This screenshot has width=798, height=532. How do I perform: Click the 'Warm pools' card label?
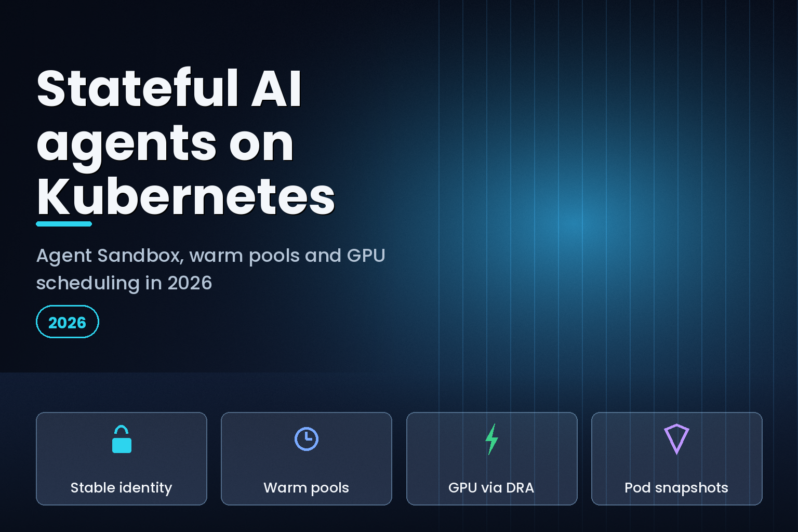tap(306, 488)
